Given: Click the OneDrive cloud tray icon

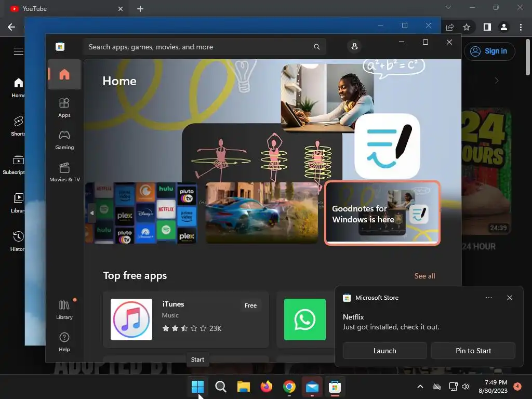Looking at the screenshot, I should (x=437, y=387).
